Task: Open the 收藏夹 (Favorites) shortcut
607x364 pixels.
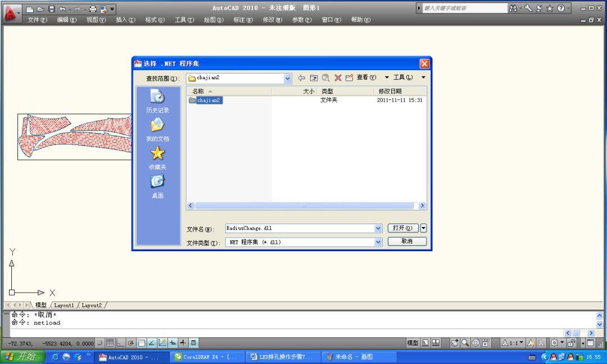Action: pos(157,157)
